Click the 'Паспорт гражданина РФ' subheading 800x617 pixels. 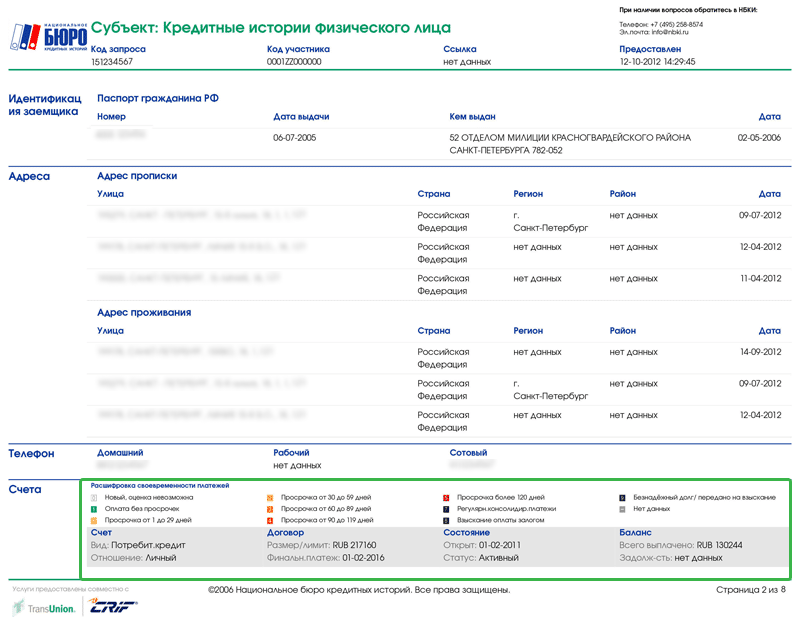tap(158, 98)
